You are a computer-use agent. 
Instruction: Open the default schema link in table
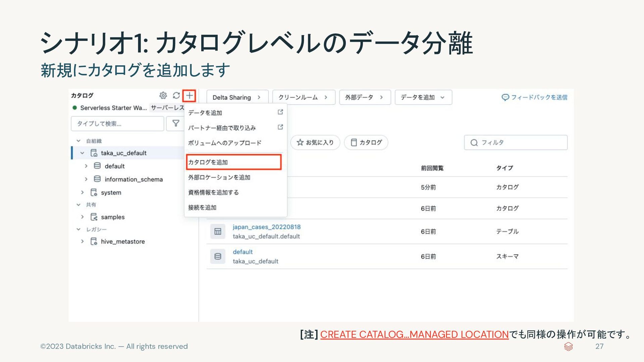[x=243, y=252]
